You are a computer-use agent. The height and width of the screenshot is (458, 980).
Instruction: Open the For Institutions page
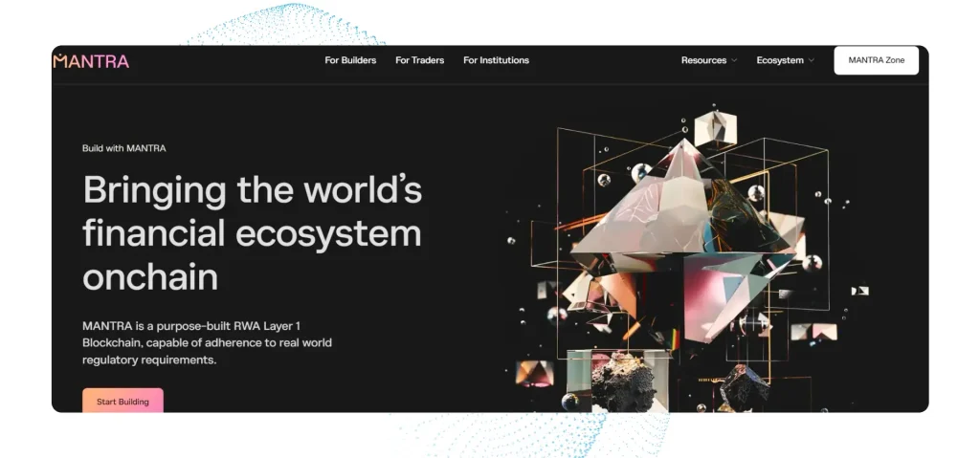[x=497, y=60]
